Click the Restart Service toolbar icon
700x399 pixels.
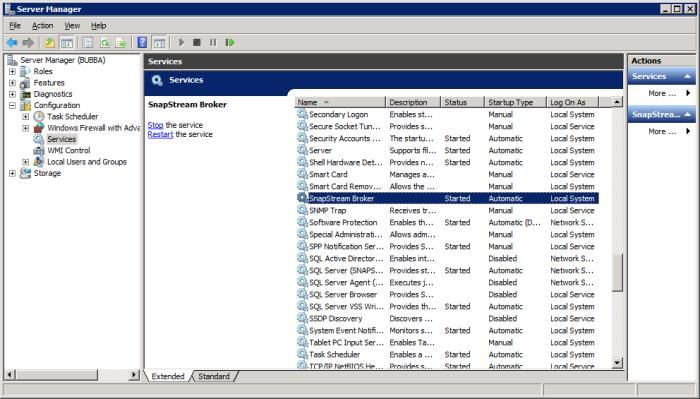(x=230, y=42)
